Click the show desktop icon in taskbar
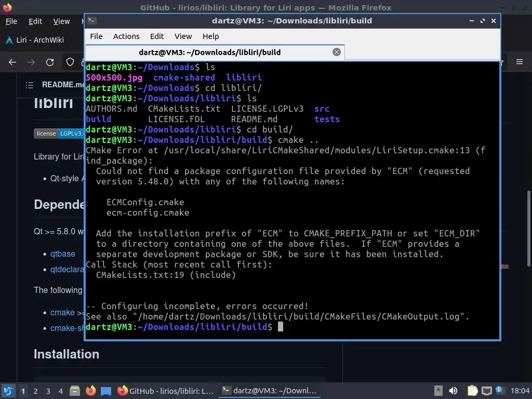 coord(106,391)
